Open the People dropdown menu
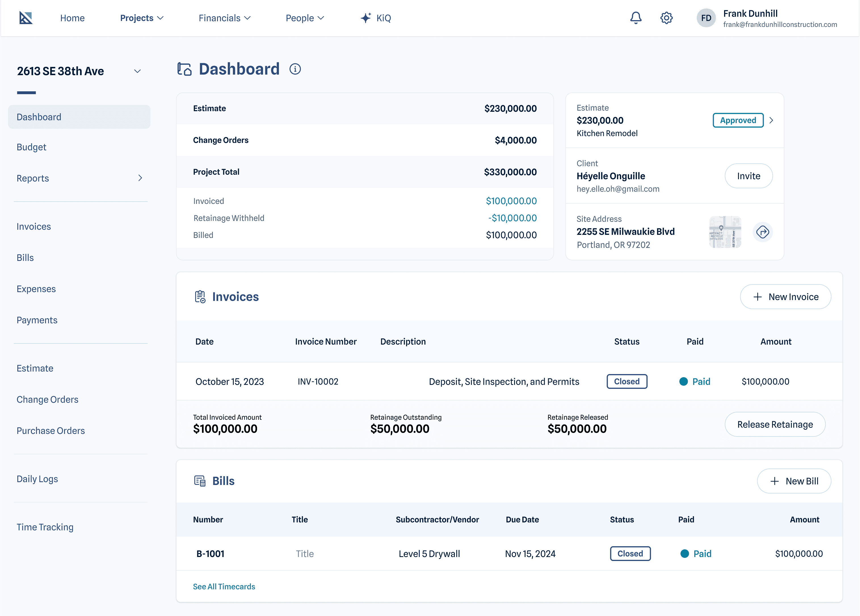The width and height of the screenshot is (860, 616). click(x=305, y=18)
